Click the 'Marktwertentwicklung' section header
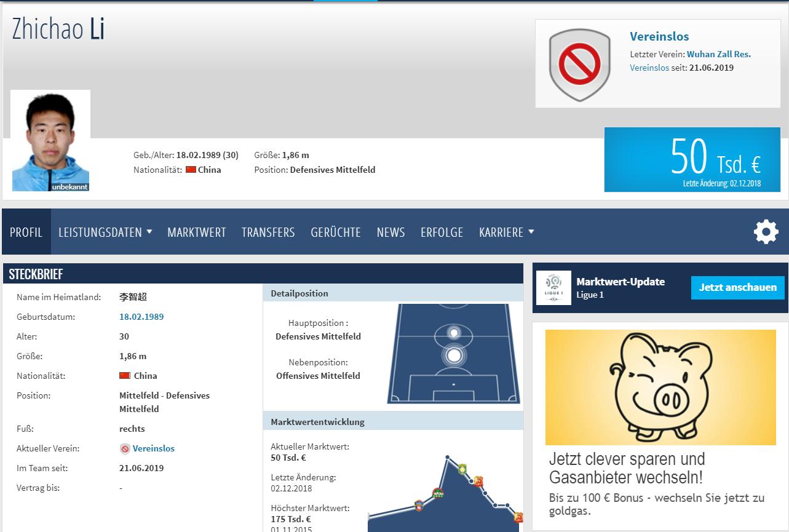The width and height of the screenshot is (789, 532). [394, 422]
